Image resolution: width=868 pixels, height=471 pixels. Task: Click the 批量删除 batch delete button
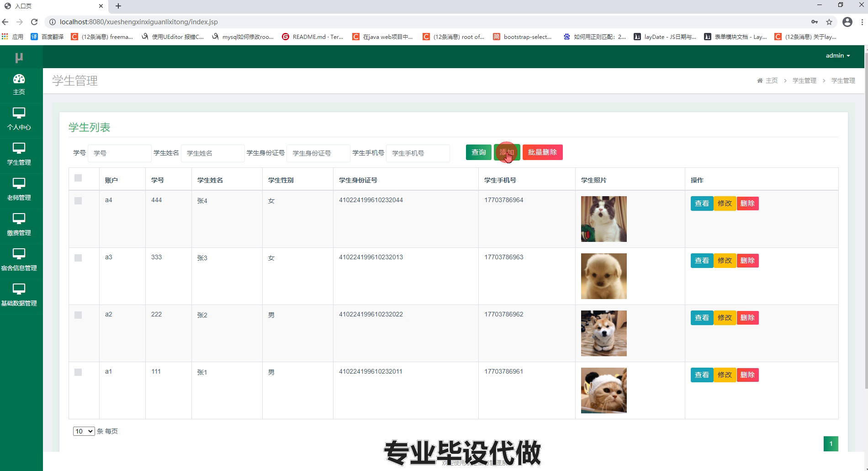[x=543, y=152]
